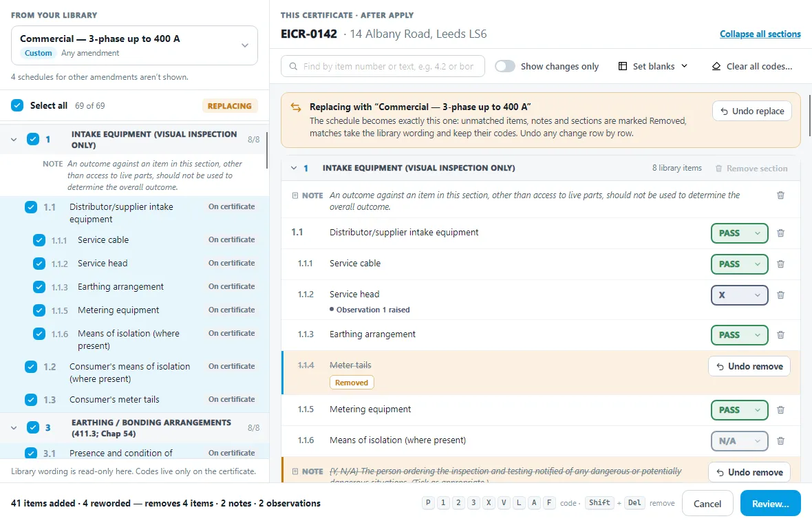
Task: Click the Set blanks table icon
Action: [x=623, y=66]
